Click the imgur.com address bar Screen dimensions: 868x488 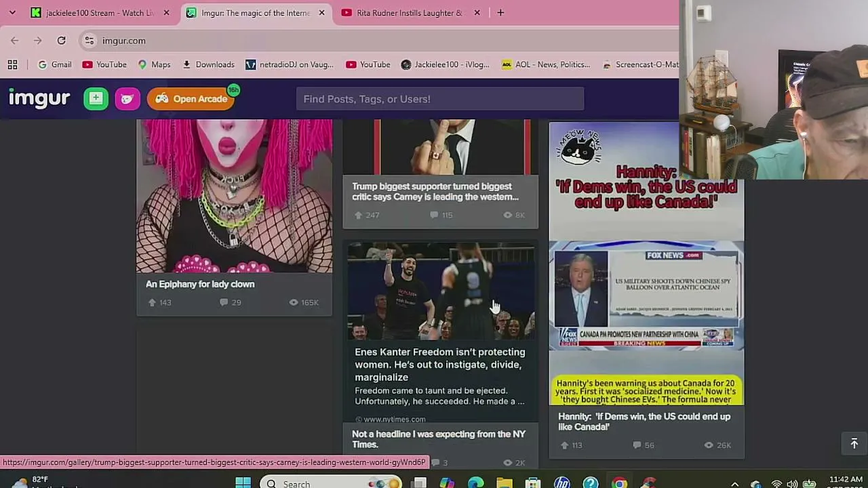pyautogui.click(x=380, y=41)
